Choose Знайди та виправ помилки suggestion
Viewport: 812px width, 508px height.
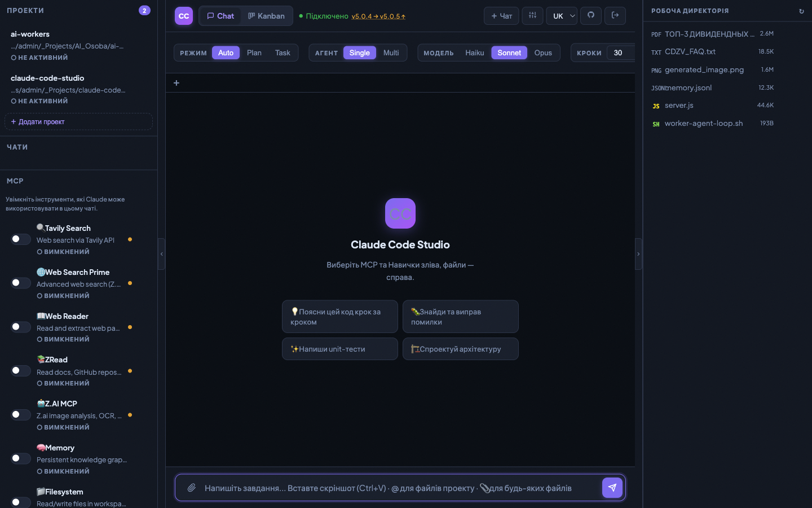point(461,317)
